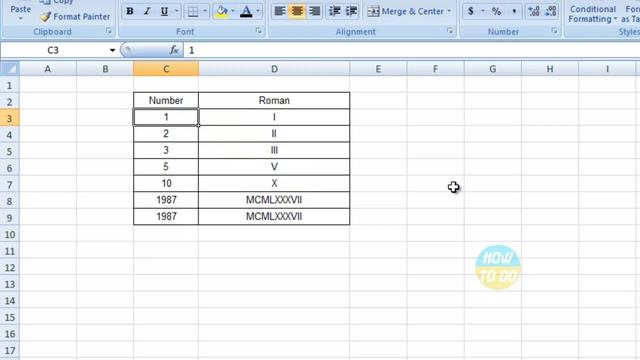Apply font color A

pyautogui.click(x=246, y=11)
